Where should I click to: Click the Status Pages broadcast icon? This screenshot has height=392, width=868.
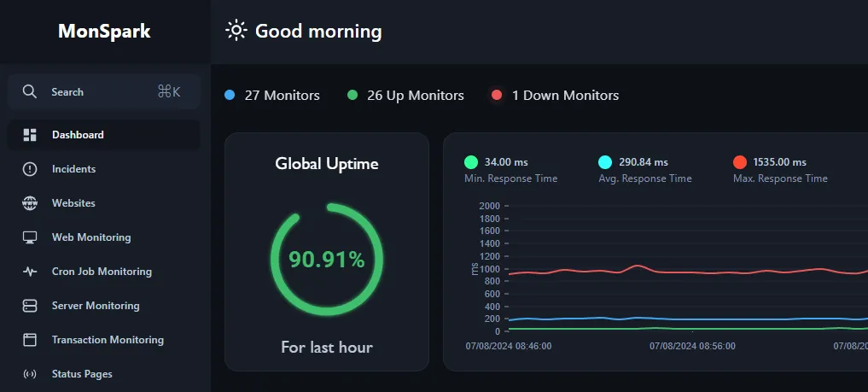[30, 374]
